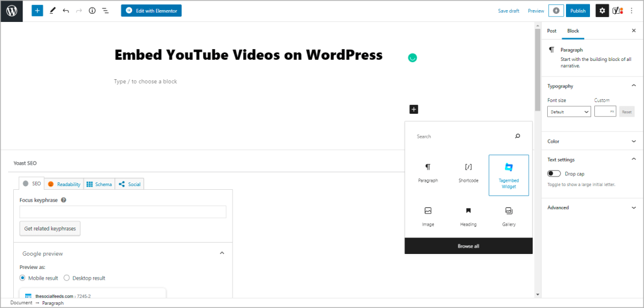This screenshot has width=644, height=308.
Task: Select the Tagembed Widget block
Action: (508, 175)
